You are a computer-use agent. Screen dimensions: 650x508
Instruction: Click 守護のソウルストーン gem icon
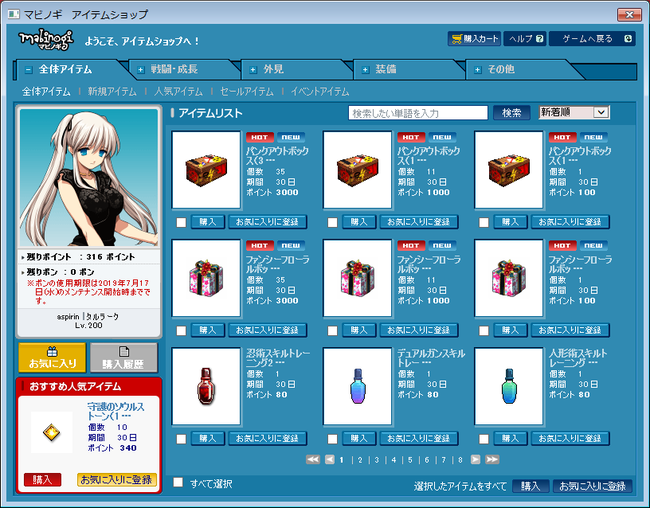(x=52, y=433)
